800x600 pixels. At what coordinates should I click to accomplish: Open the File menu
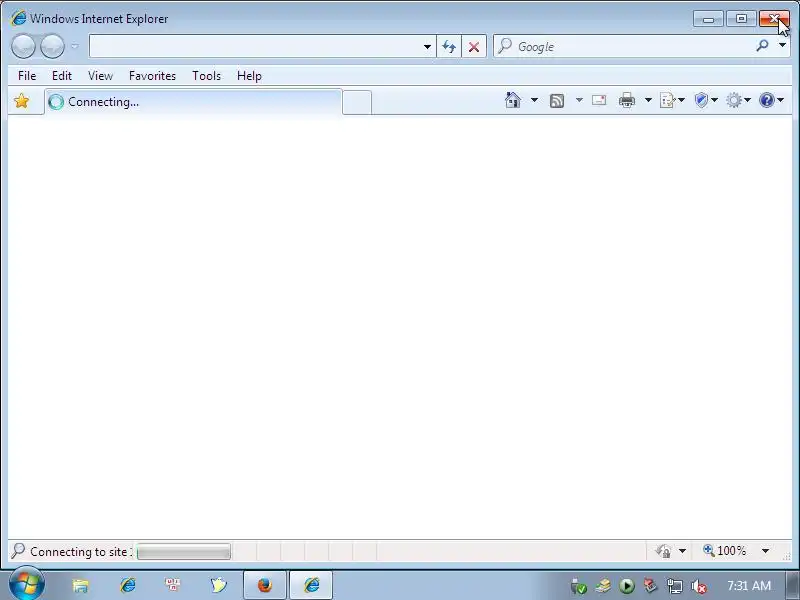27,76
